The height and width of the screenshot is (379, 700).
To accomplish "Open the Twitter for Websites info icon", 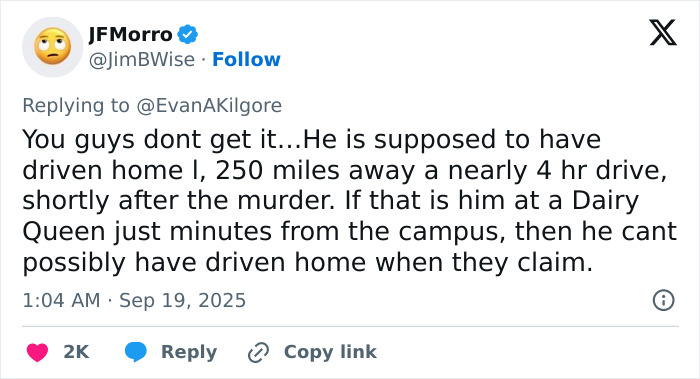I will click(x=663, y=300).
